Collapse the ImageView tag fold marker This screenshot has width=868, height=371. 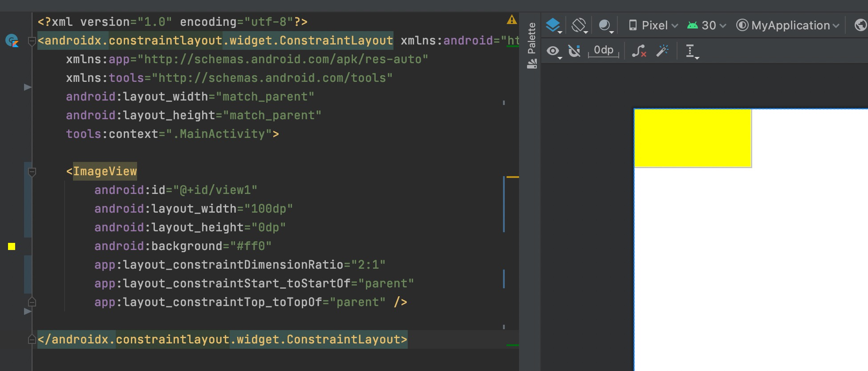pos(32,172)
